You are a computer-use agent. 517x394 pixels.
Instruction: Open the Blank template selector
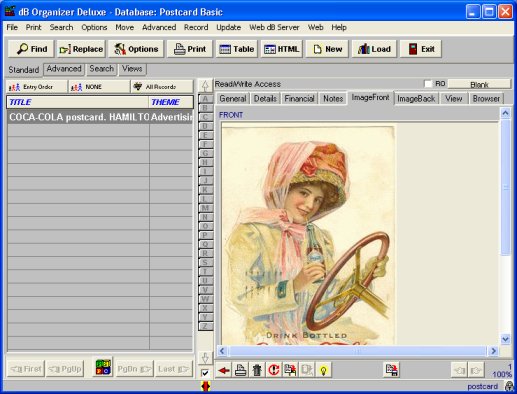click(479, 84)
